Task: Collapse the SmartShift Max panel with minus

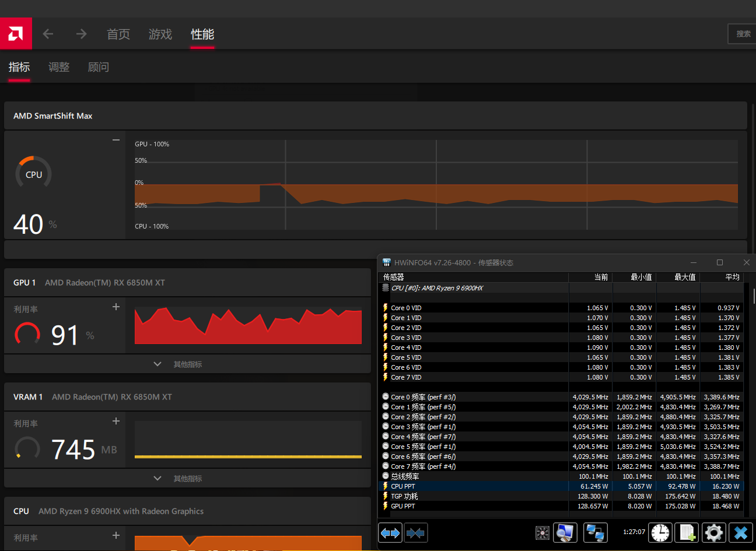Action: [x=116, y=140]
